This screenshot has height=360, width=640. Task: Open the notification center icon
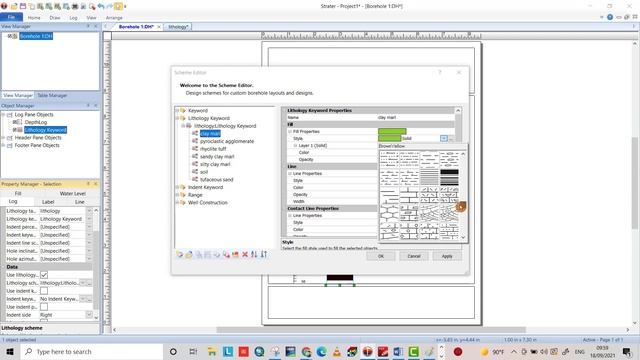click(x=627, y=351)
